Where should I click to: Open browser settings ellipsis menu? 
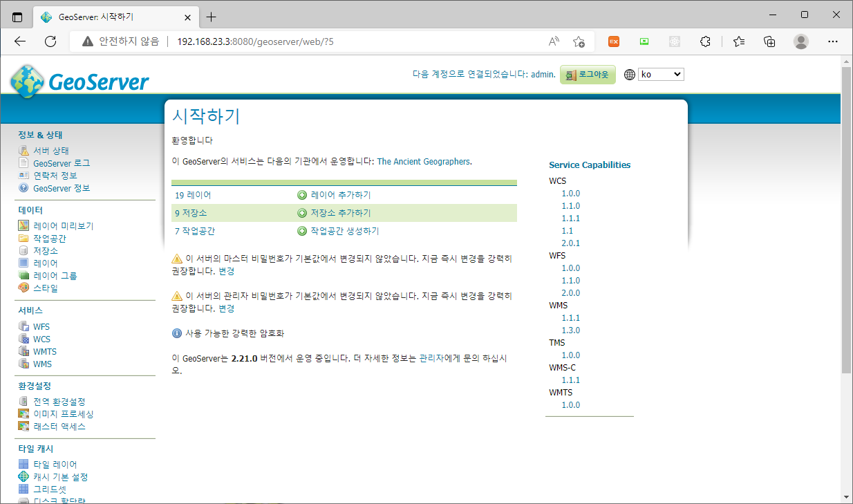point(833,41)
